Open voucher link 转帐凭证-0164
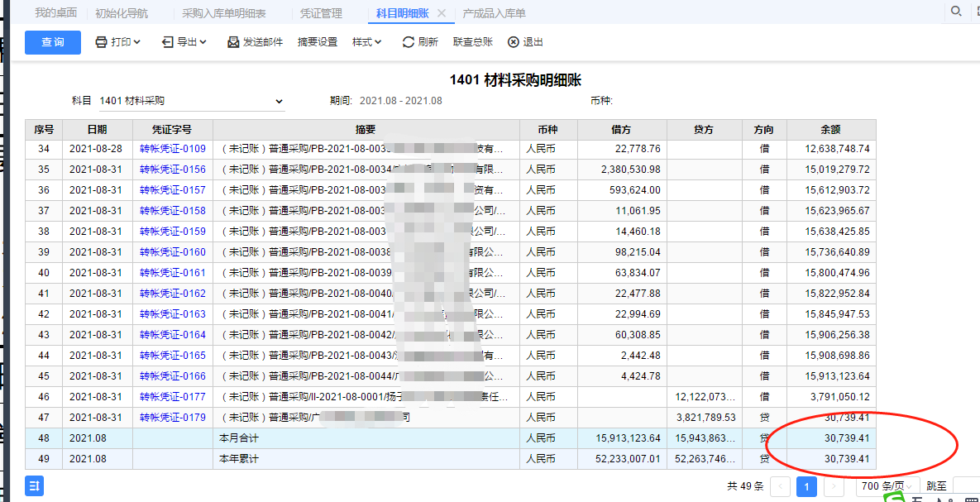Viewport: 980px width, 502px height. coord(173,334)
